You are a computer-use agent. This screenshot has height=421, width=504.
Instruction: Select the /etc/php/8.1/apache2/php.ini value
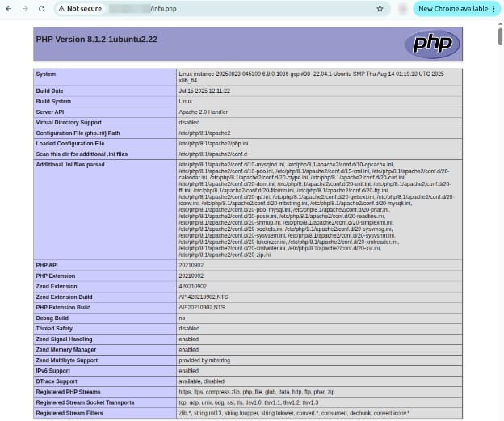[x=213, y=144]
